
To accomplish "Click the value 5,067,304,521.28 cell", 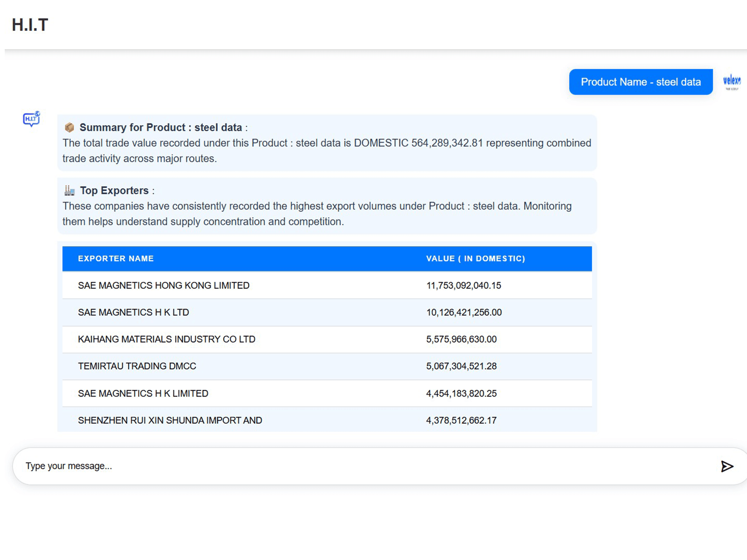I will pos(461,366).
